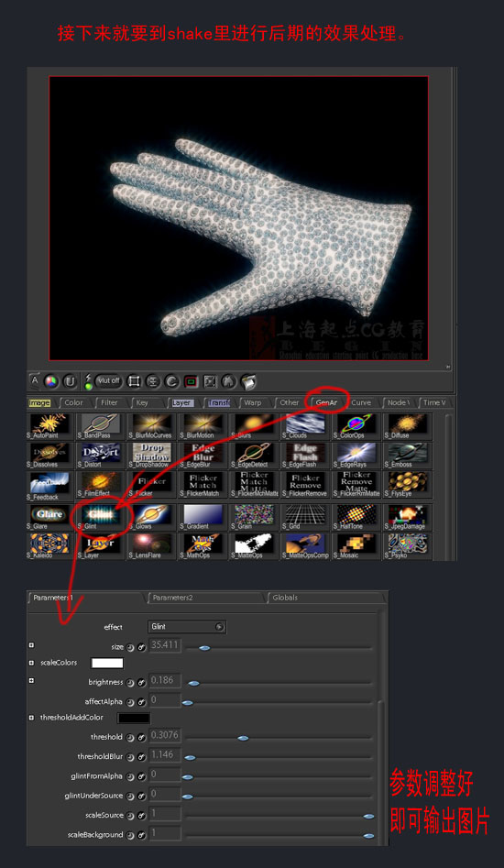Add the S_Gradient node
This screenshot has height=868, width=504.
click(x=203, y=517)
